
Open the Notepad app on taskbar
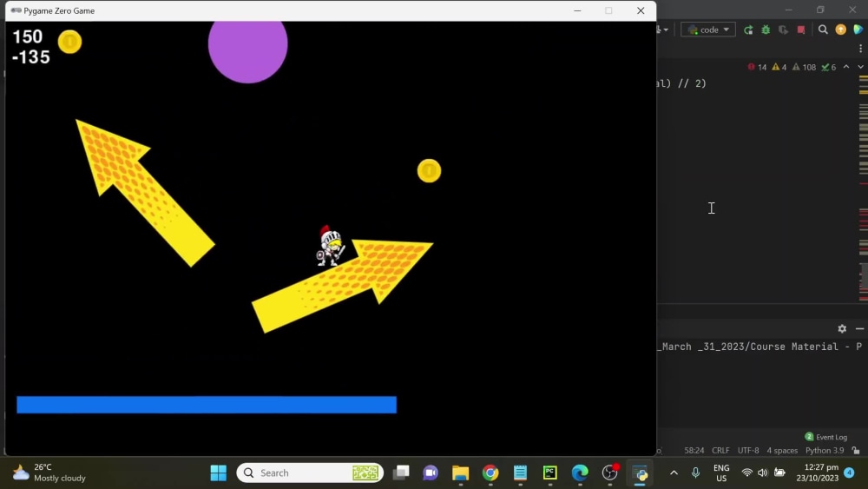[520, 473]
